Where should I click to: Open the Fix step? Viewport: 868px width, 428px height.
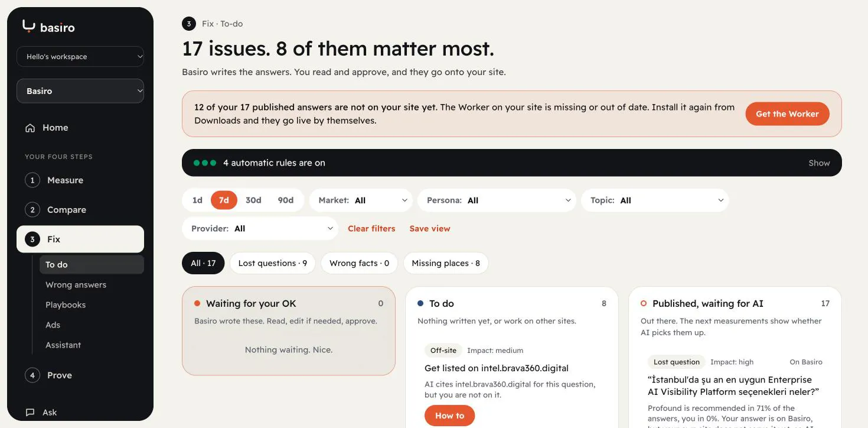(x=80, y=239)
